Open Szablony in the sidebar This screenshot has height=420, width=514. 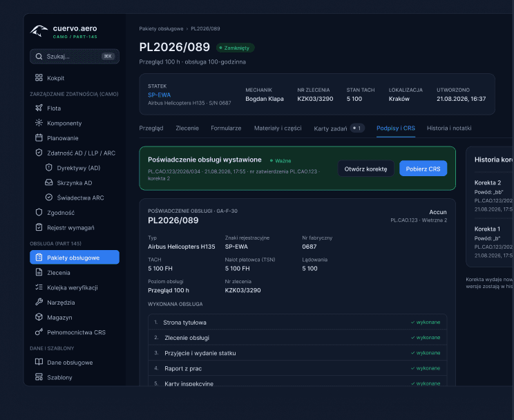click(x=75, y=377)
